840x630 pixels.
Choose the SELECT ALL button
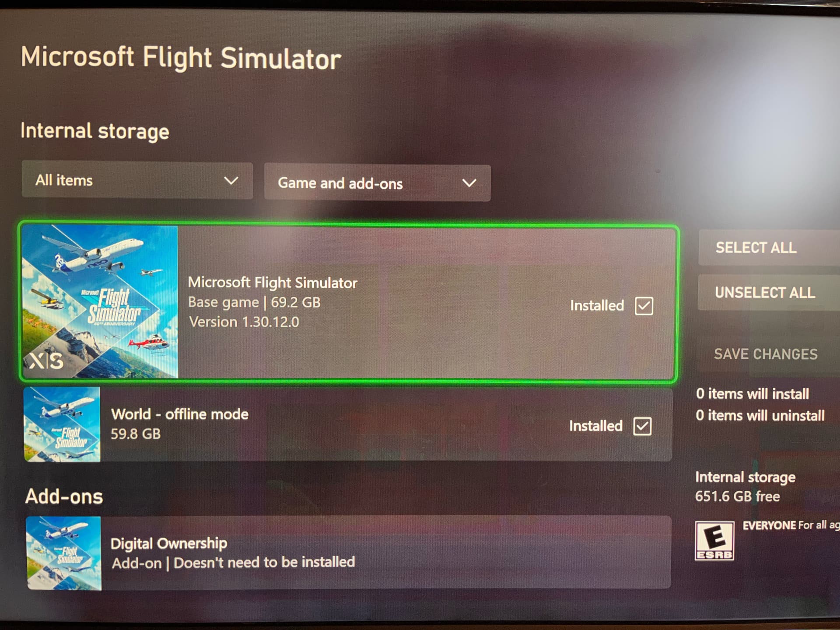click(769, 248)
